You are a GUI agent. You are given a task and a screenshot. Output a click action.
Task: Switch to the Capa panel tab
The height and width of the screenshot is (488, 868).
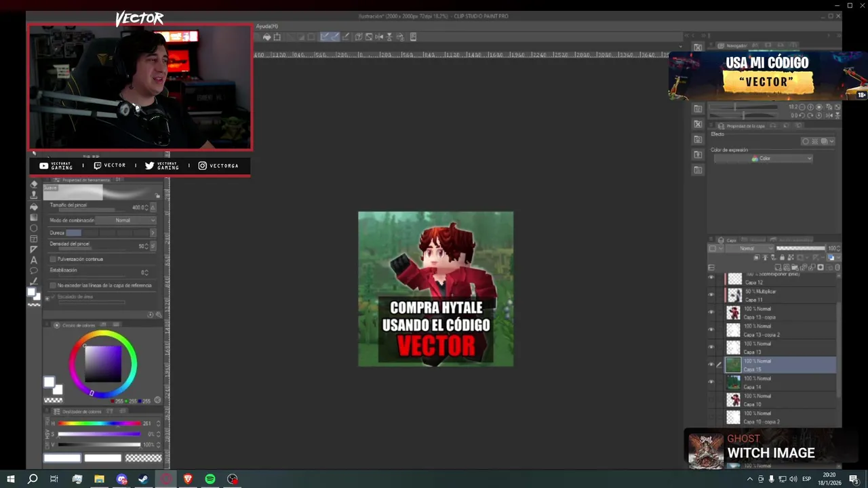728,240
